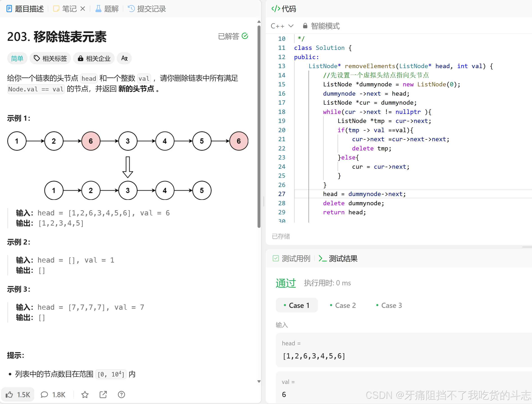The image size is (532, 404).
Task: Favorite the problem with star icon
Action: pyautogui.click(x=85, y=394)
